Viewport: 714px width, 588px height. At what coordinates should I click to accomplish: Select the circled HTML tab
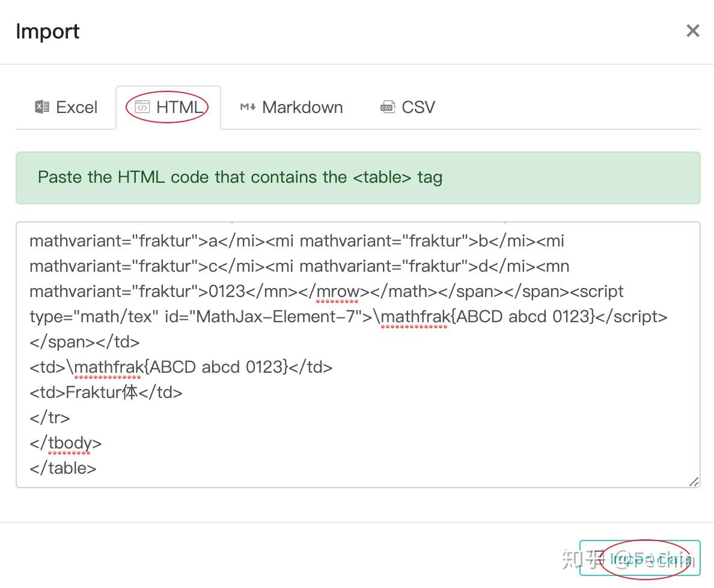(168, 107)
